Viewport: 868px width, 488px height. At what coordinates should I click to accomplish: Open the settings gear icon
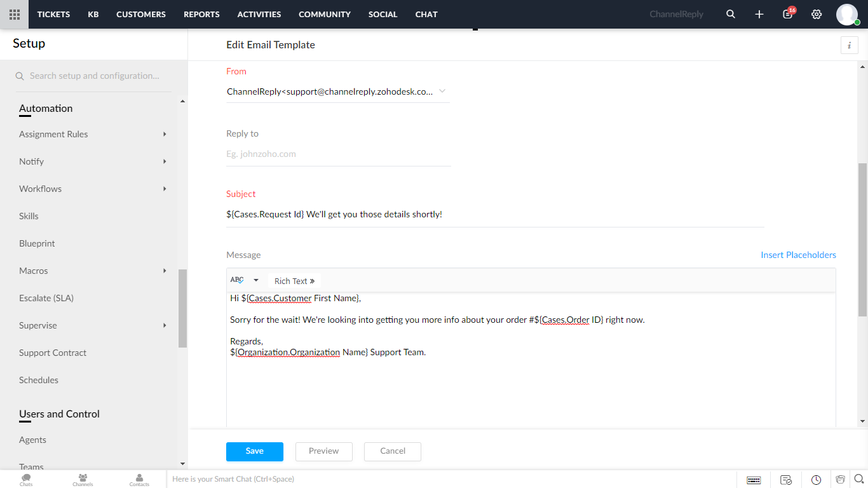[817, 14]
